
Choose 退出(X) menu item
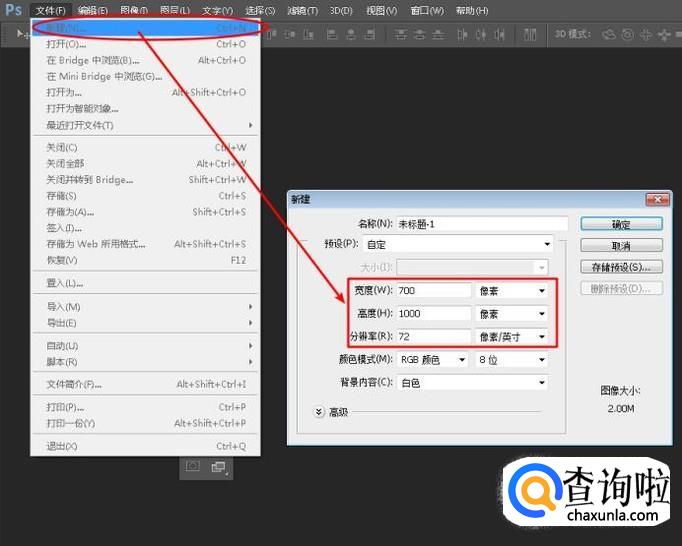[146, 446]
